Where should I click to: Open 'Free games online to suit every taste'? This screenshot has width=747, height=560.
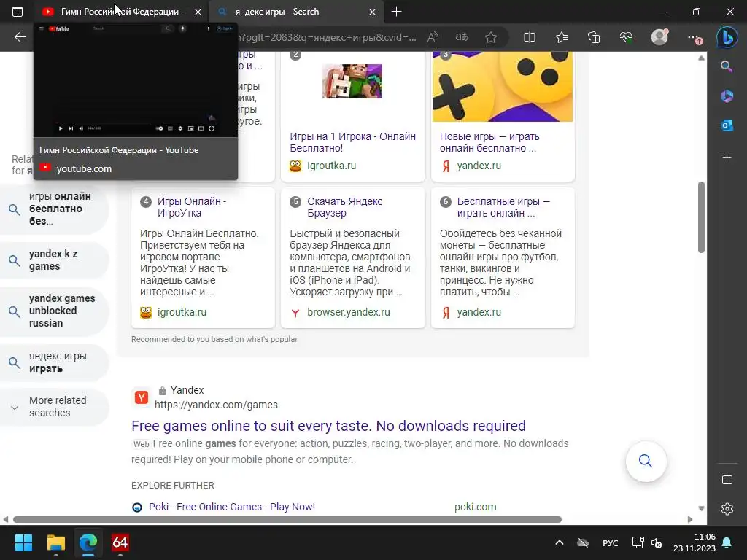pos(328,426)
